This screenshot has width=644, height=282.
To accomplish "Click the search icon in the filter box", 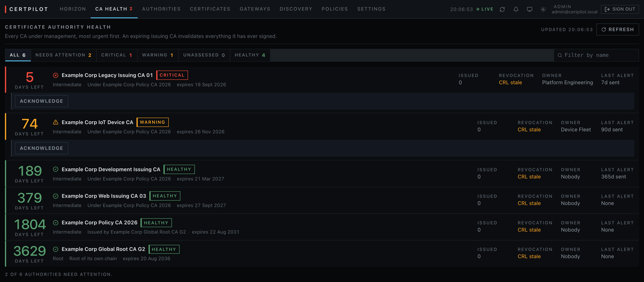I will 560,55.
